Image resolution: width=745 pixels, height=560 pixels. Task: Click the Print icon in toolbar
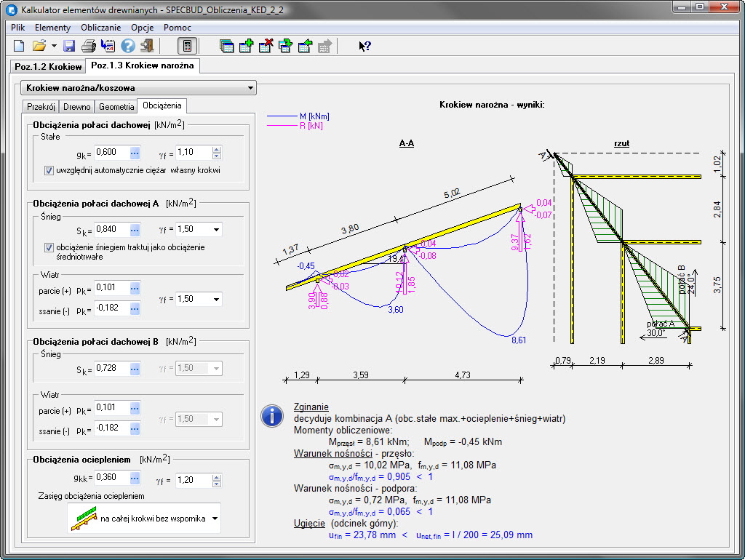click(89, 46)
